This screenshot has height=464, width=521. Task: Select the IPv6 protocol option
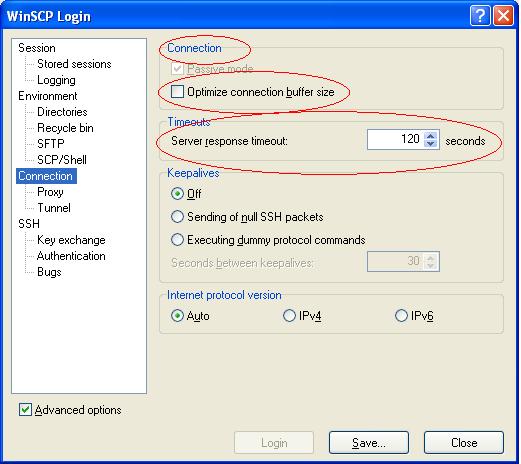coord(401,316)
